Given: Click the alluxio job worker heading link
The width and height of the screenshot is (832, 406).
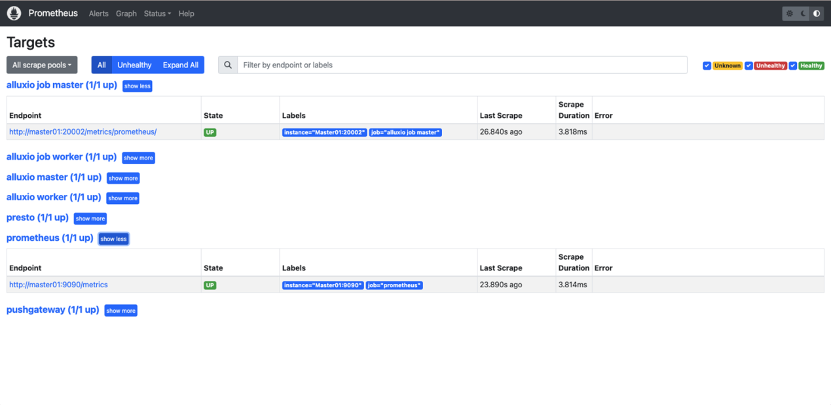Looking at the screenshot, I should click(62, 157).
